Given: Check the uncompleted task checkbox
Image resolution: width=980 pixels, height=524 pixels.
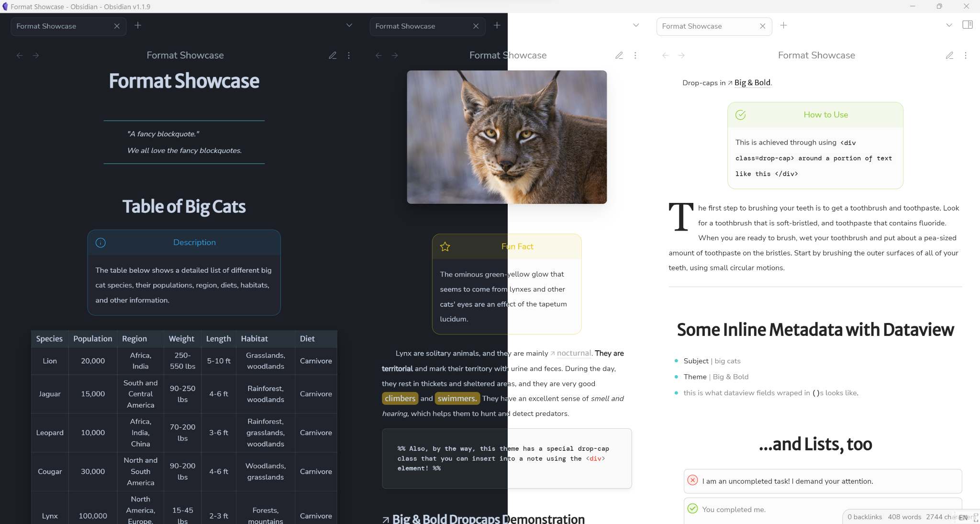Looking at the screenshot, I should coord(692,480).
